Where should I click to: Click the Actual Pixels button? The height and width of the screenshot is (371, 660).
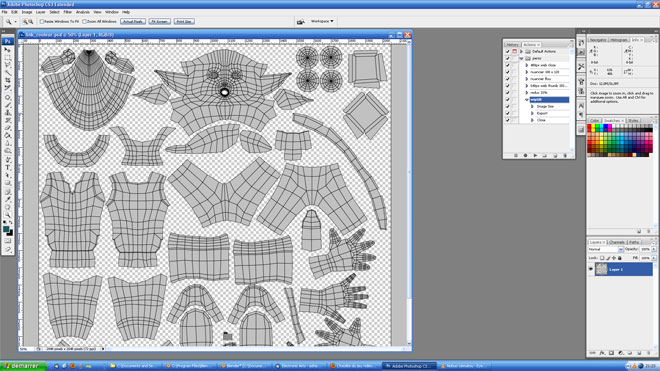[x=133, y=21]
